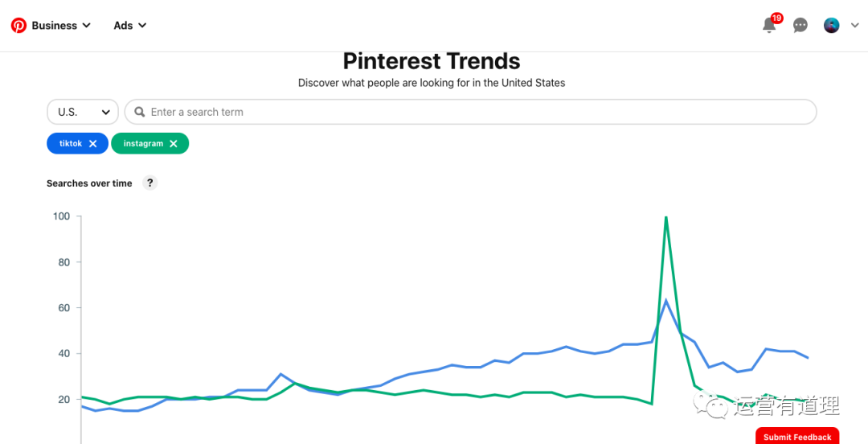The image size is (868, 444).
Task: Select the green instagram tag
Action: tap(143, 144)
